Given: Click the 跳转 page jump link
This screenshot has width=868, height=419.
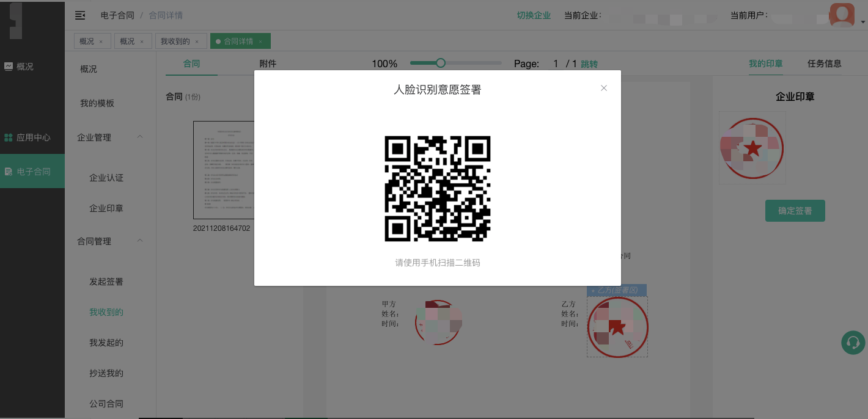Looking at the screenshot, I should [x=589, y=64].
